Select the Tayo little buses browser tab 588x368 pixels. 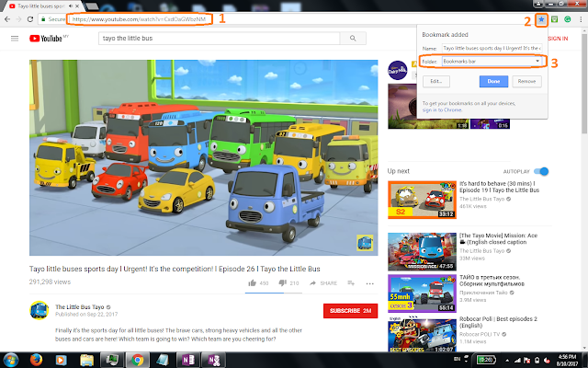pos(45,6)
